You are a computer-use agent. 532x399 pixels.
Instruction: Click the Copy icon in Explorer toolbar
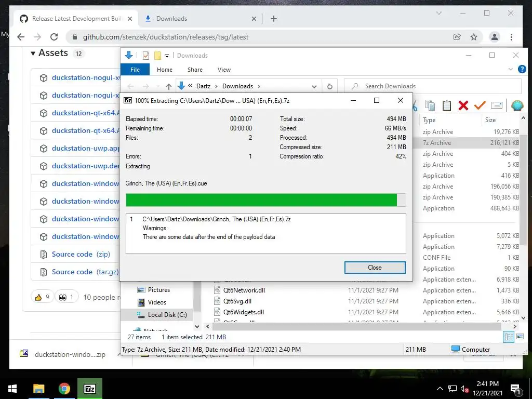click(430, 105)
